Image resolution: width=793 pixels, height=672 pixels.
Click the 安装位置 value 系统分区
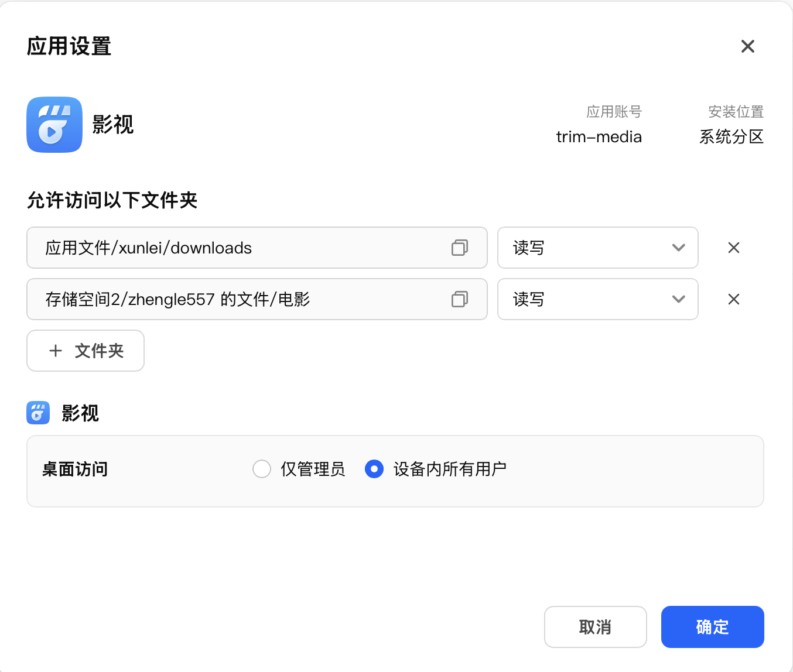pyautogui.click(x=732, y=137)
